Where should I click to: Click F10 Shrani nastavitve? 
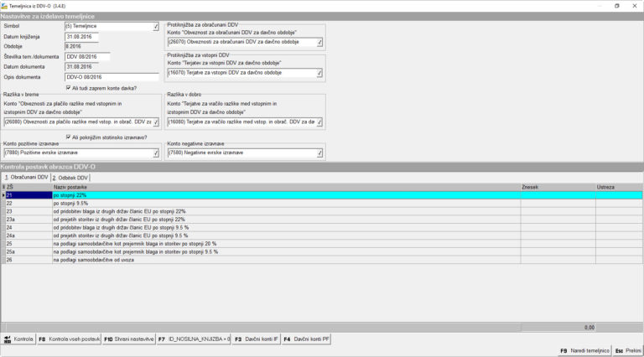[129, 339]
